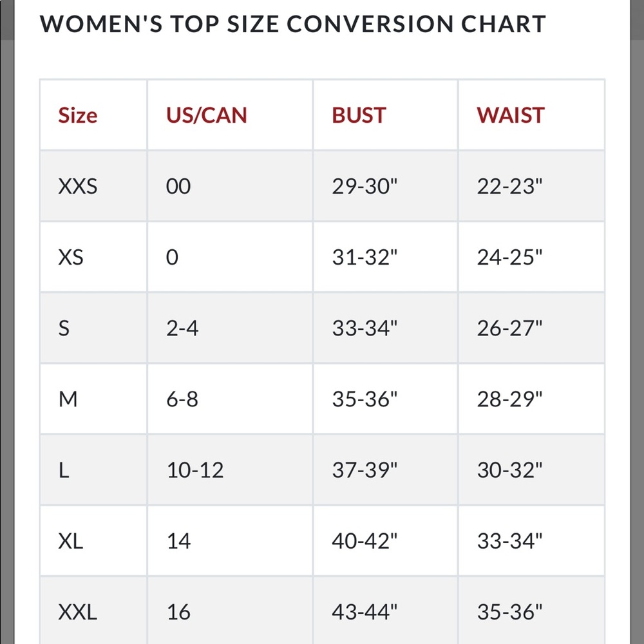644x644 pixels.
Task: Select the XL size row label
Action: pos(71,541)
